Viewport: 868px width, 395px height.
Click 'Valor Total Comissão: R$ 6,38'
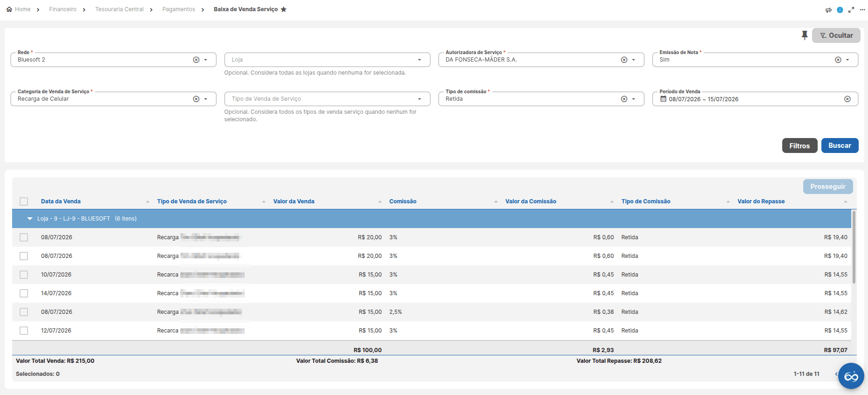tap(337, 361)
